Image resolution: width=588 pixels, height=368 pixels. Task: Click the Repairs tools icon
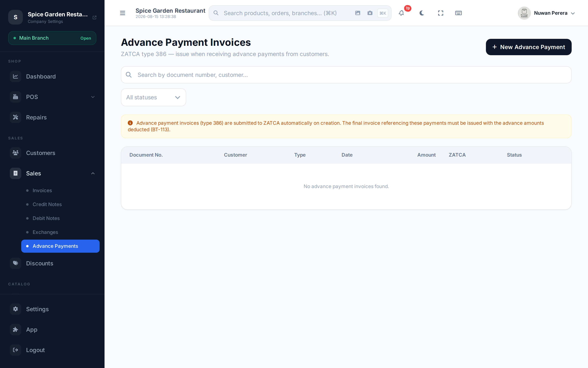[16, 117]
